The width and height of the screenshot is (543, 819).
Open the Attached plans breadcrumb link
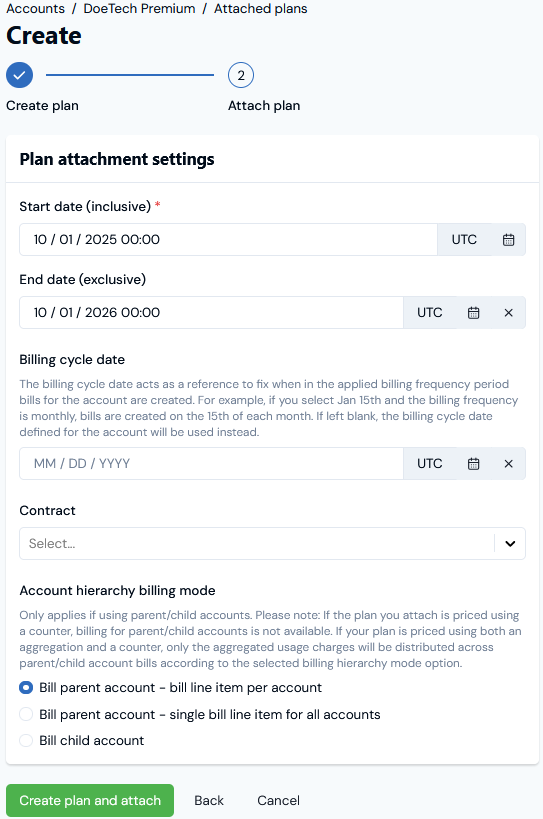pyautogui.click(x=261, y=8)
